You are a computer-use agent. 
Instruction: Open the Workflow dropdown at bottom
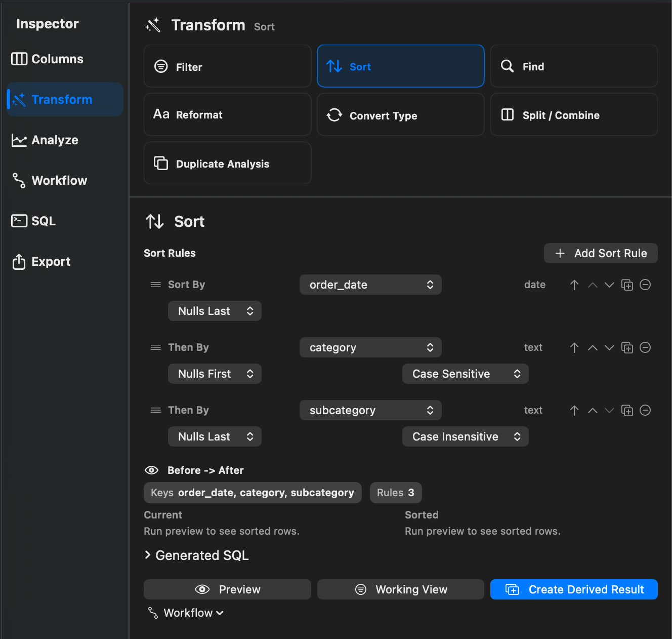point(186,613)
